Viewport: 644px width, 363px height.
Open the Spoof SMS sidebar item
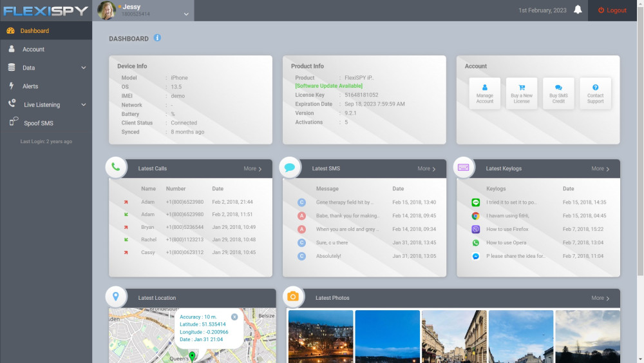coord(46,123)
